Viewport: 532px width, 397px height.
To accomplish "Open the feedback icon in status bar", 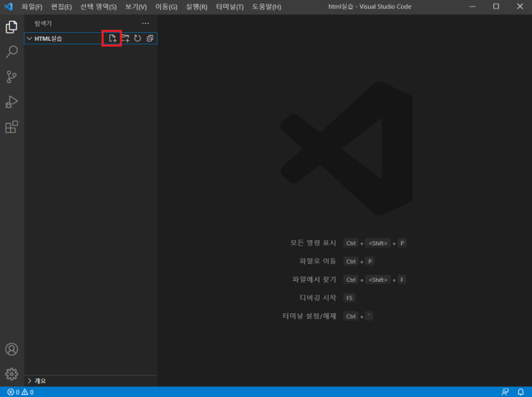I will (506, 392).
